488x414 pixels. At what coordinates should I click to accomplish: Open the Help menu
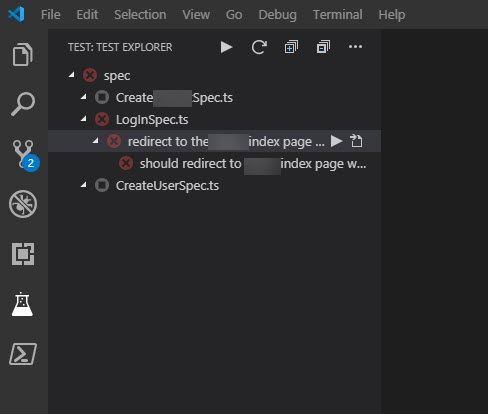(392, 15)
